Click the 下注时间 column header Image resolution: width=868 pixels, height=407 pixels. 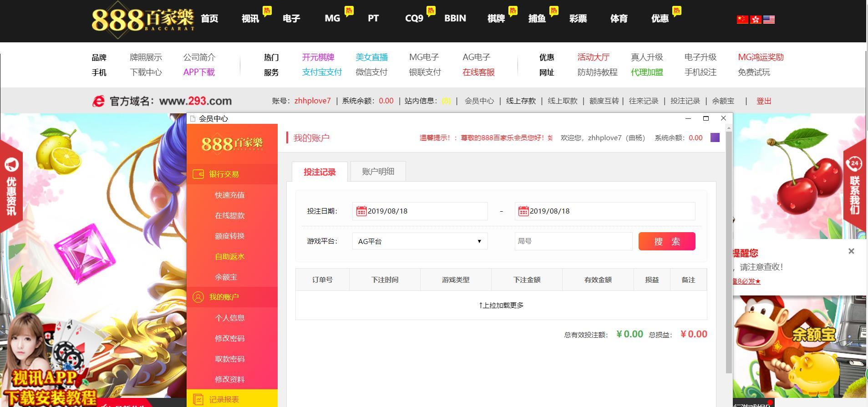(385, 280)
